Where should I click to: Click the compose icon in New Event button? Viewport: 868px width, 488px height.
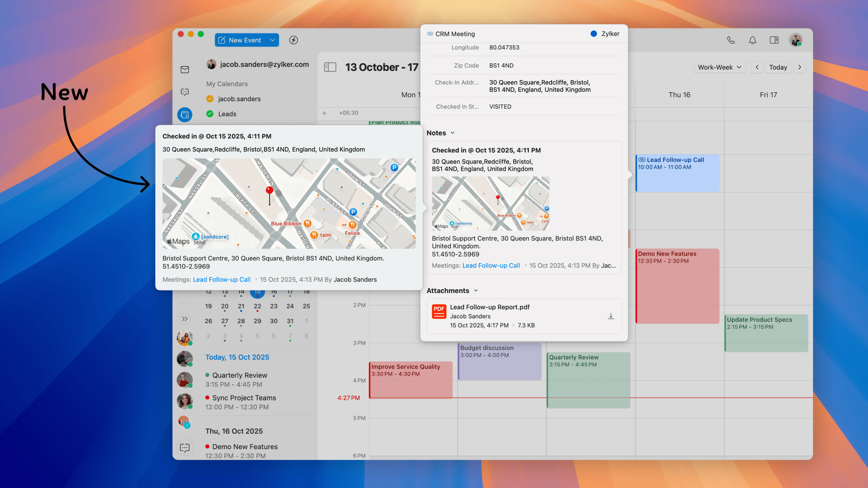[222, 40]
